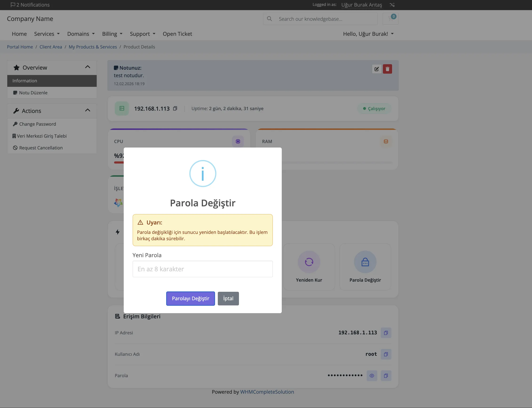Open the Hello, Uğur Burak! account dropdown
The image size is (532, 408).
tap(368, 34)
